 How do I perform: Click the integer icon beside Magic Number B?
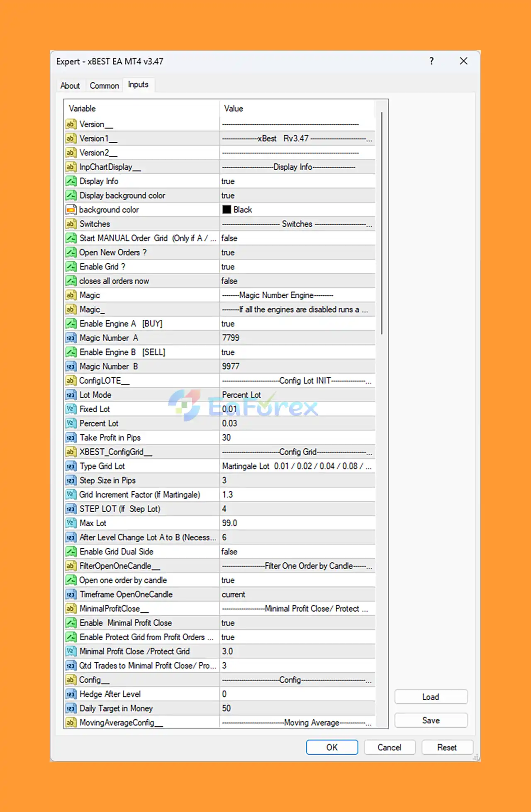click(71, 366)
